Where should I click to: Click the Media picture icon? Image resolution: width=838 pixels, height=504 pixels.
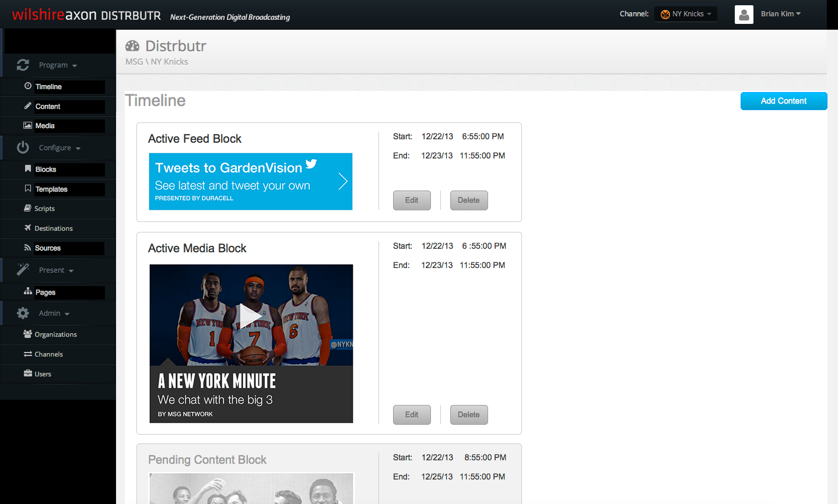(27, 125)
